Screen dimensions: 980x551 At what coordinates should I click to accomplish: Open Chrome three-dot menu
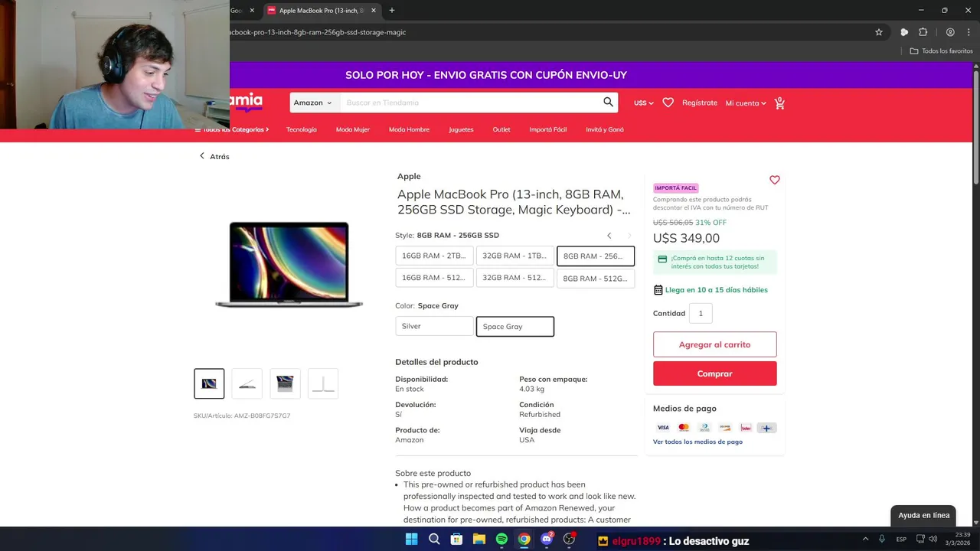click(x=968, y=32)
